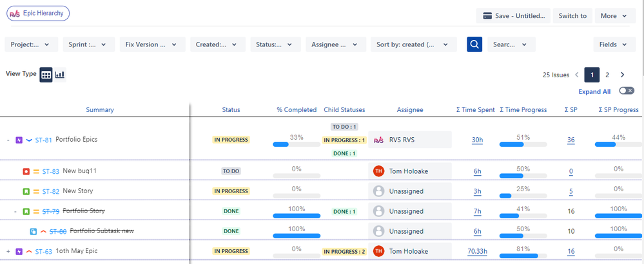Click the story type icon for ST-82
This screenshot has height=264, width=644.
(26, 191)
